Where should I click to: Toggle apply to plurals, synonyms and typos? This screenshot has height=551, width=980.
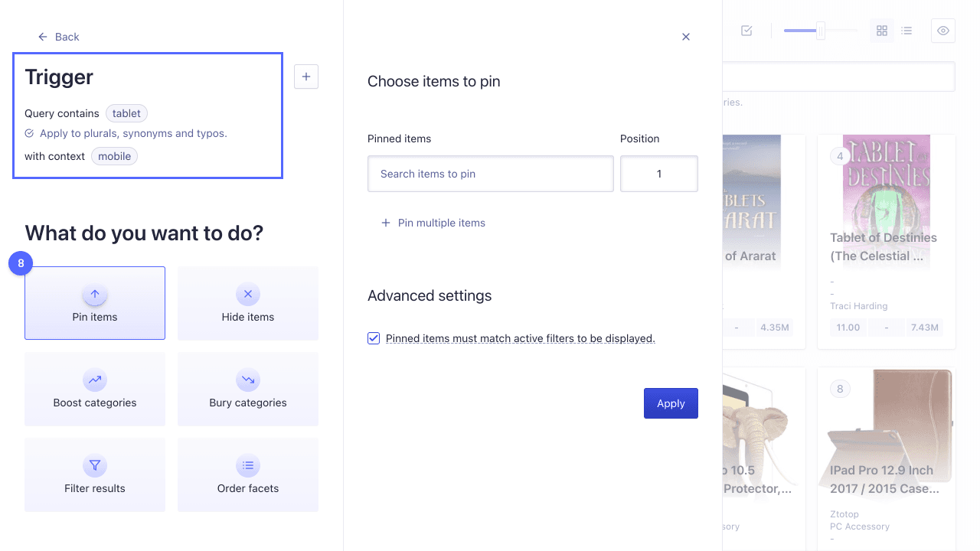[x=30, y=133]
